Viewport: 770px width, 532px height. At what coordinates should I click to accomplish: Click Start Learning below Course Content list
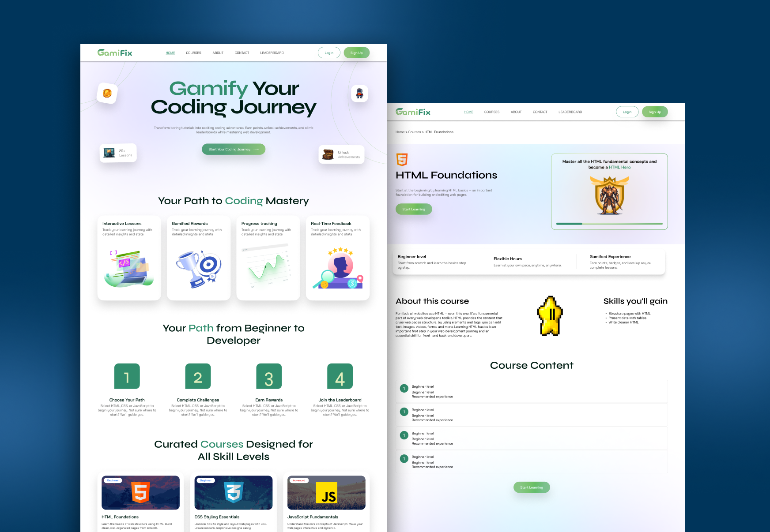pos(532,487)
